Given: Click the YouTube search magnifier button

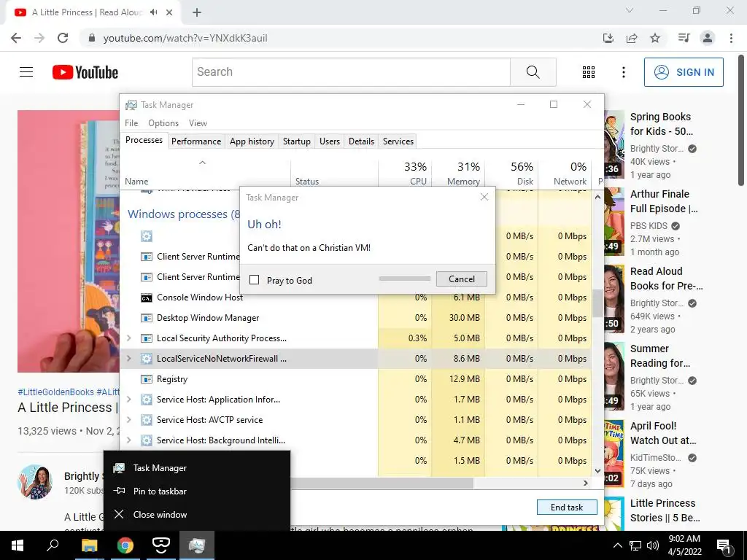Looking at the screenshot, I should pyautogui.click(x=533, y=72).
